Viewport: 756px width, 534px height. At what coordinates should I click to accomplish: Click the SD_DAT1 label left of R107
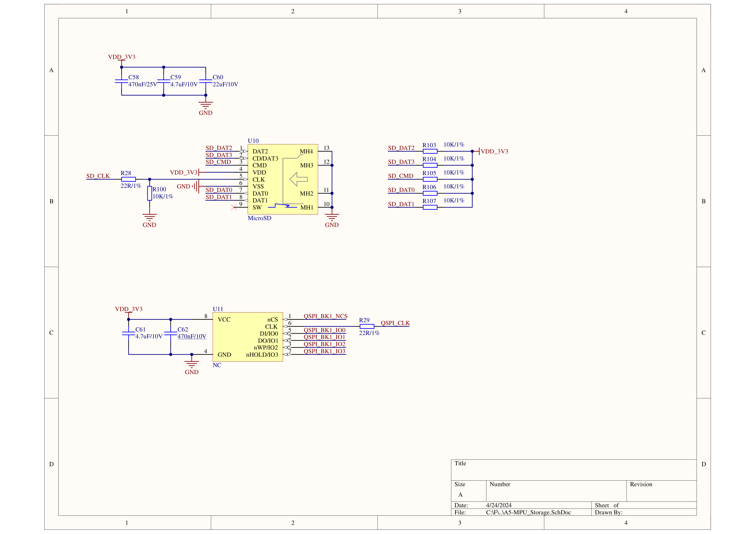[x=401, y=204]
